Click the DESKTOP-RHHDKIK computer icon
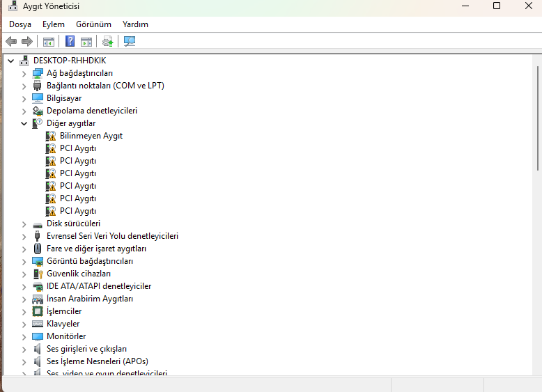The image size is (542, 392). [x=24, y=61]
